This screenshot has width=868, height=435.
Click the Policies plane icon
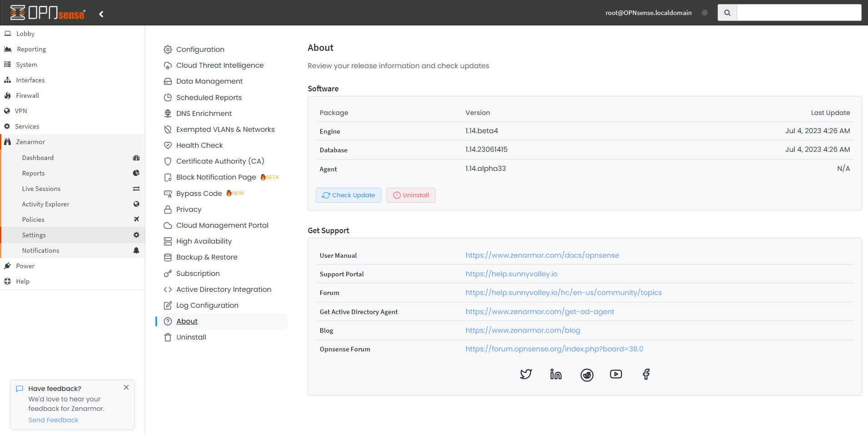(136, 220)
